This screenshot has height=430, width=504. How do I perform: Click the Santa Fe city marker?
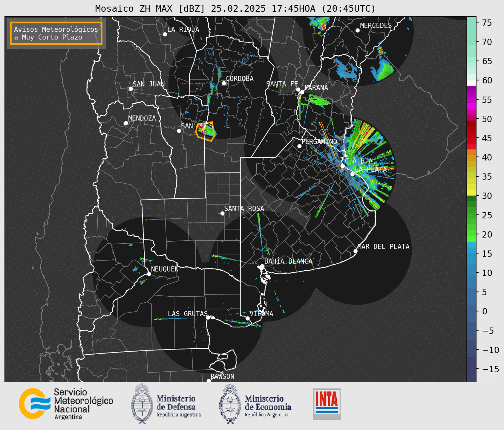[298, 89]
